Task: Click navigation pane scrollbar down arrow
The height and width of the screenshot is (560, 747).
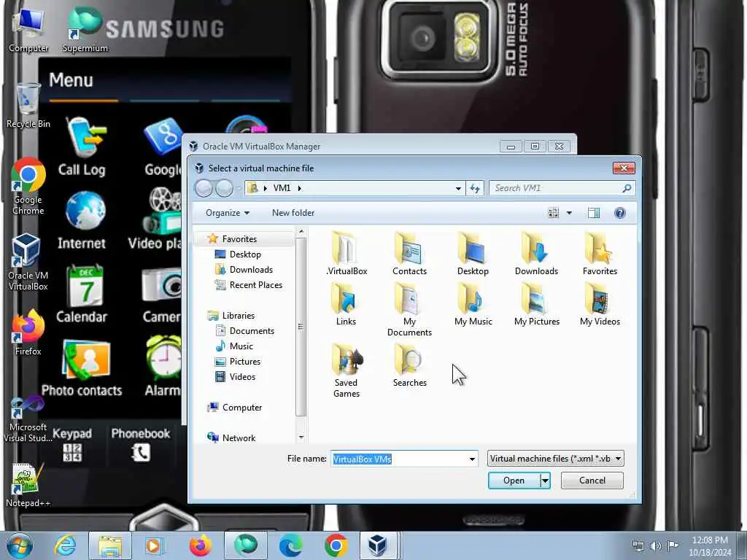Action: [x=301, y=437]
